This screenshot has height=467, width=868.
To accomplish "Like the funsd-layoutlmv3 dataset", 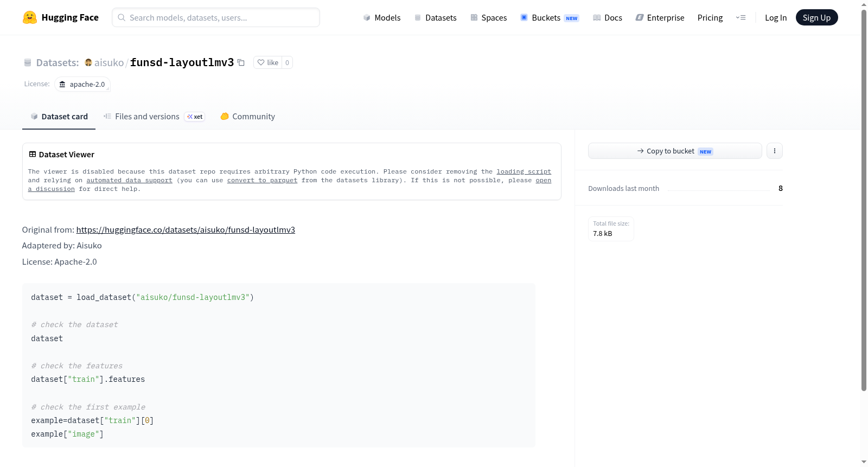I will click(267, 63).
